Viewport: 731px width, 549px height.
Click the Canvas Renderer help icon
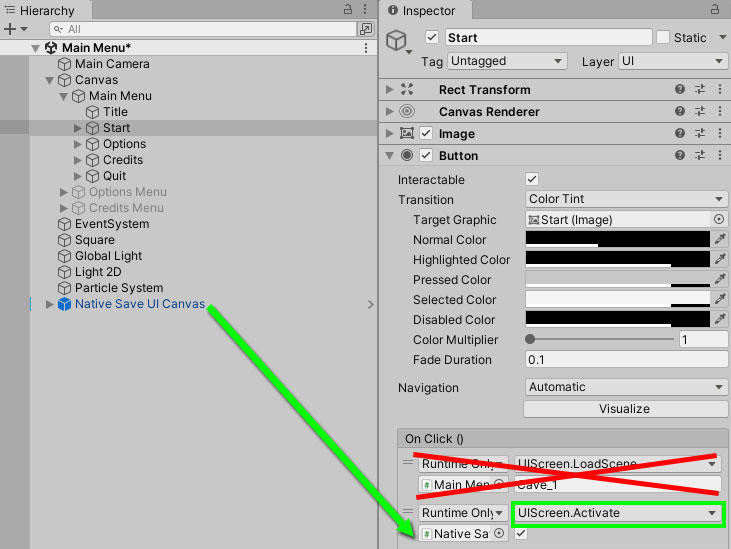coord(680,112)
